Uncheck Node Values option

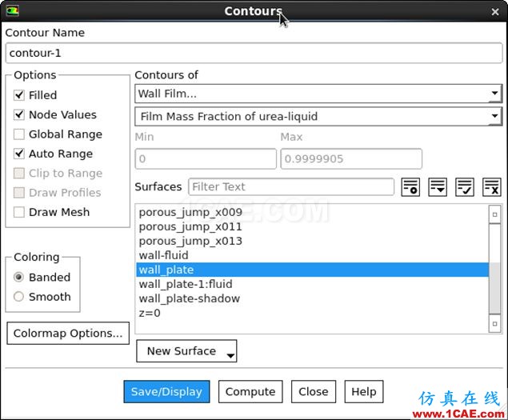click(18, 114)
